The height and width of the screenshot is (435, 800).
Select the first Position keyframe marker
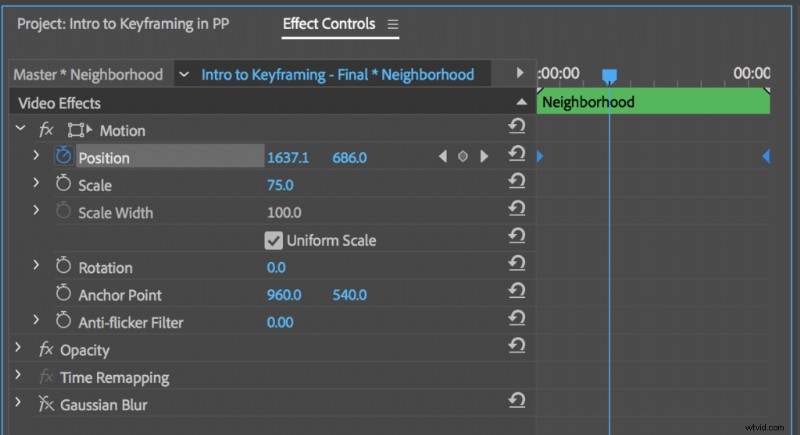point(540,157)
